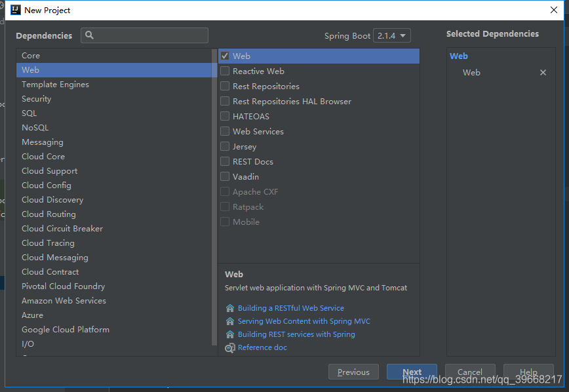Close the New Project dialog
This screenshot has width=569, height=392.
click(554, 10)
